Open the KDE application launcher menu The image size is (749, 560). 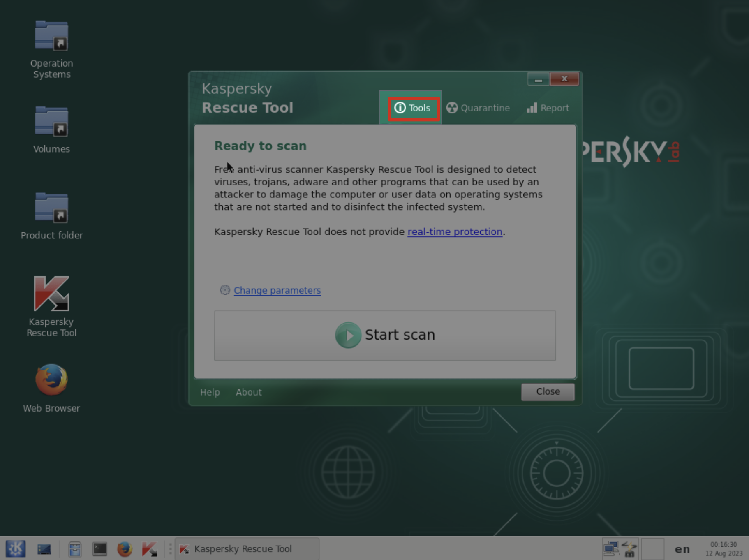click(16, 549)
